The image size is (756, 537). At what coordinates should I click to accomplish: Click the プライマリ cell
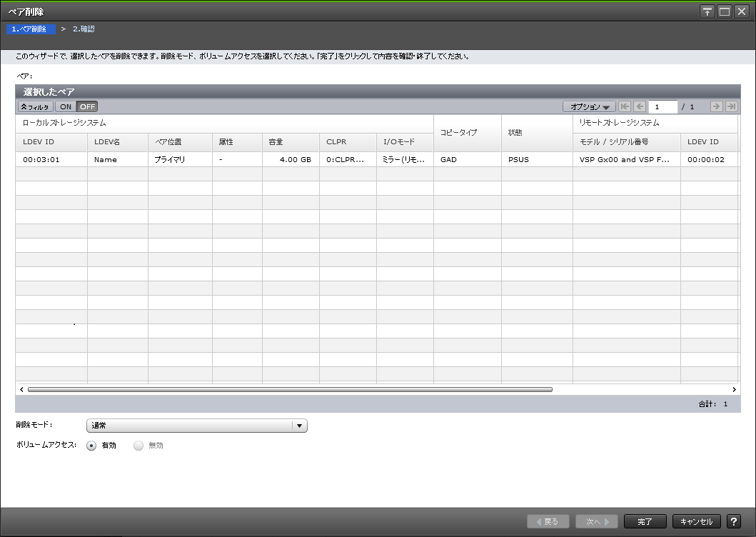[181, 159]
